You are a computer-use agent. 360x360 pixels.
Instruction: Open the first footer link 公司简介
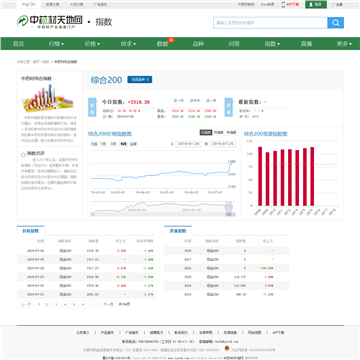(x=83, y=332)
